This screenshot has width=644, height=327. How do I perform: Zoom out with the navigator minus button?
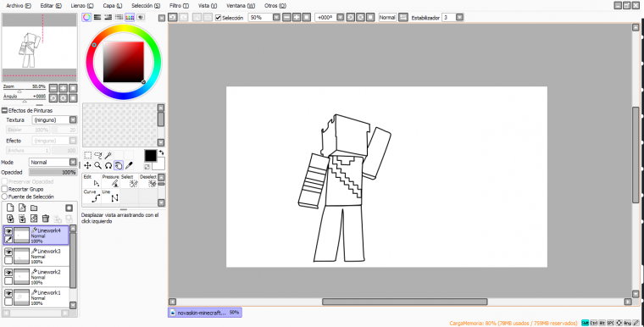click(53, 88)
